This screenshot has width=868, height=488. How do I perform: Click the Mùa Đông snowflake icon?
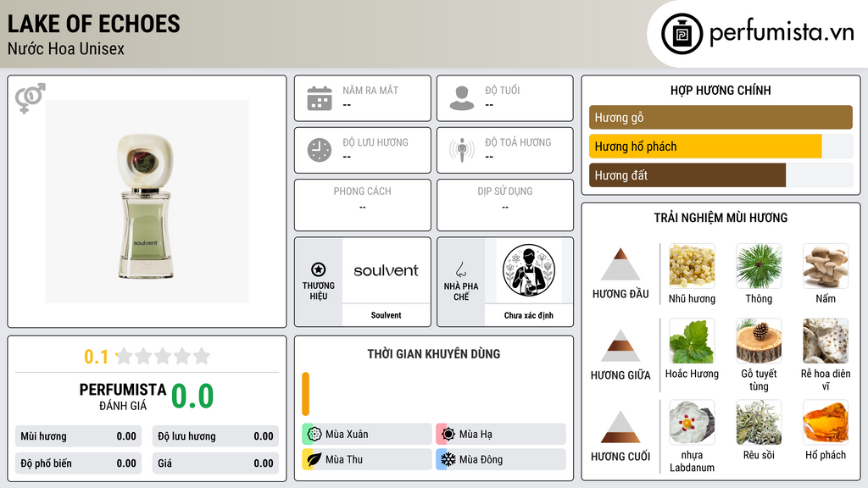click(448, 459)
